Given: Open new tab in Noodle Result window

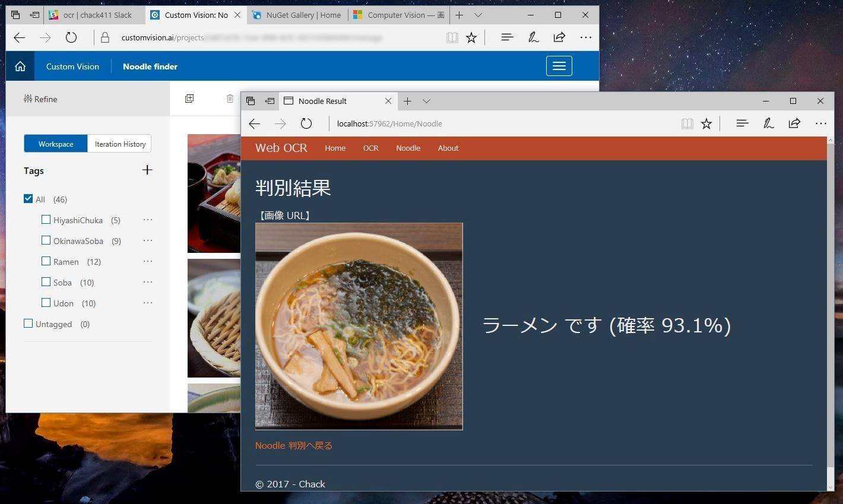Looking at the screenshot, I should (407, 101).
